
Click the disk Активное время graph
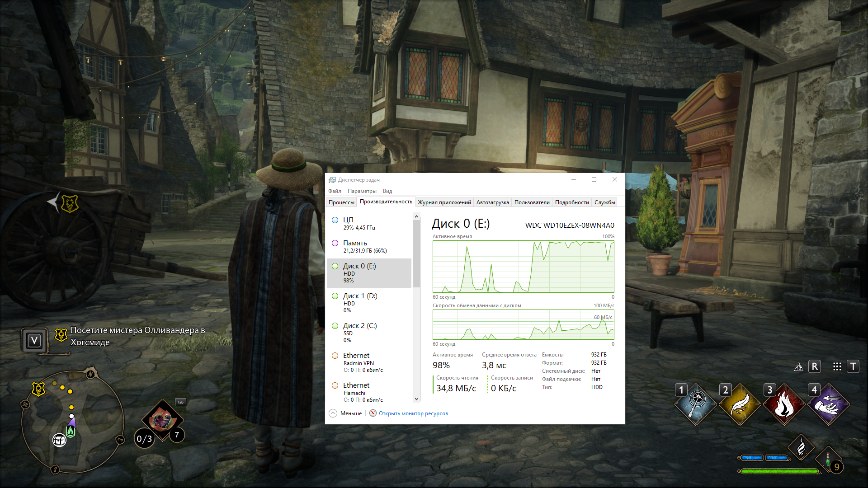tap(524, 267)
